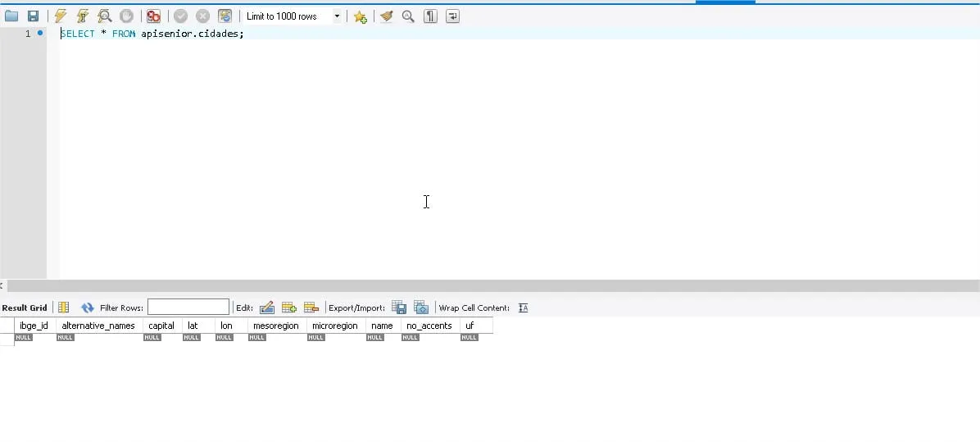Open a SQL script file folder icon
Screen dimensions: 980x442
coord(11,16)
